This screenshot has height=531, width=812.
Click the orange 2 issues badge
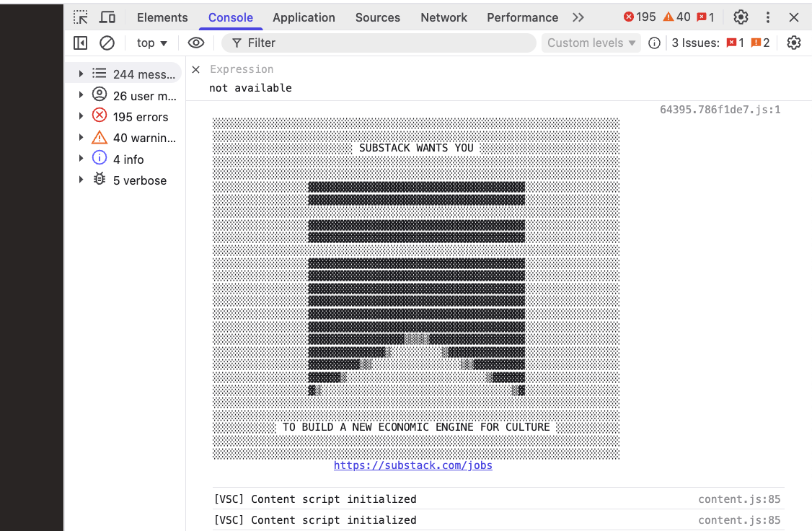760,43
